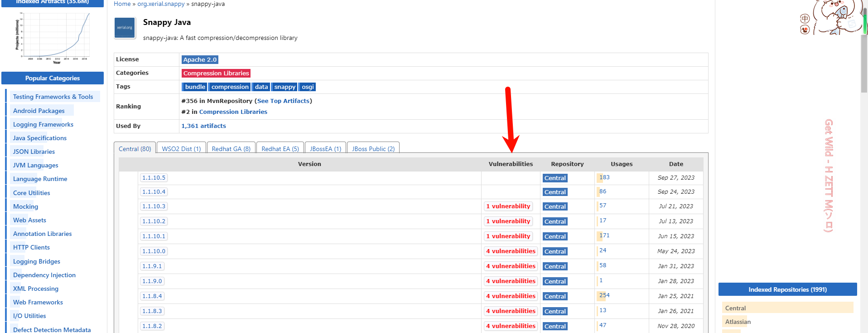The width and height of the screenshot is (868, 333).
Task: Select the data tag
Action: point(261,87)
